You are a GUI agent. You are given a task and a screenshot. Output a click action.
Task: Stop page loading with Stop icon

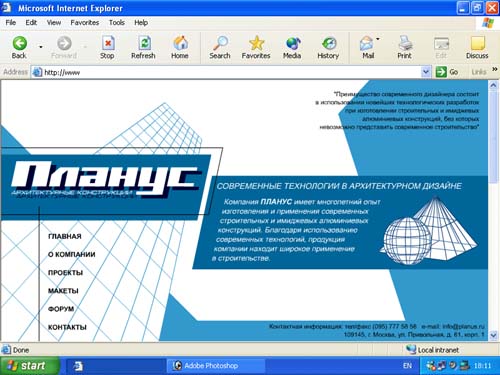(108, 43)
